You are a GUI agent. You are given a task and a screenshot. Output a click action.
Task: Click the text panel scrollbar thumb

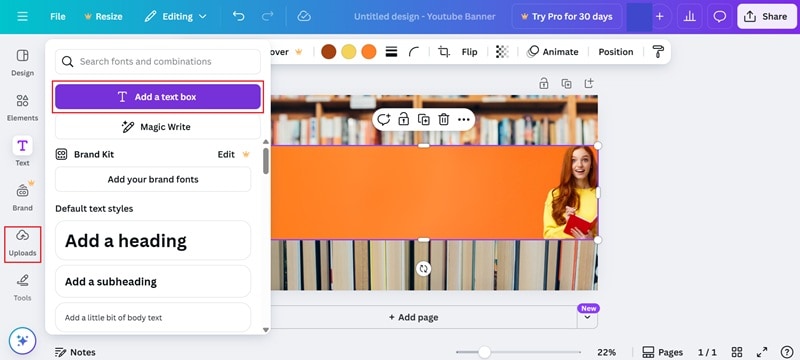266,161
